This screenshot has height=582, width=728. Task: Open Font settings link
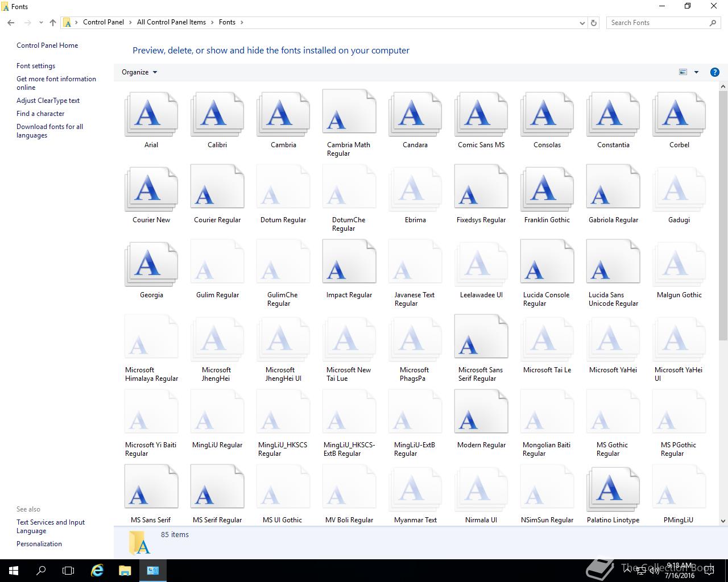coord(36,66)
